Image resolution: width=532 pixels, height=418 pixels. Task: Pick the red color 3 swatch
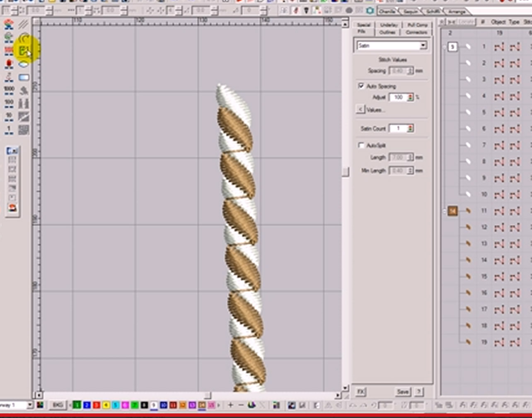96,405
